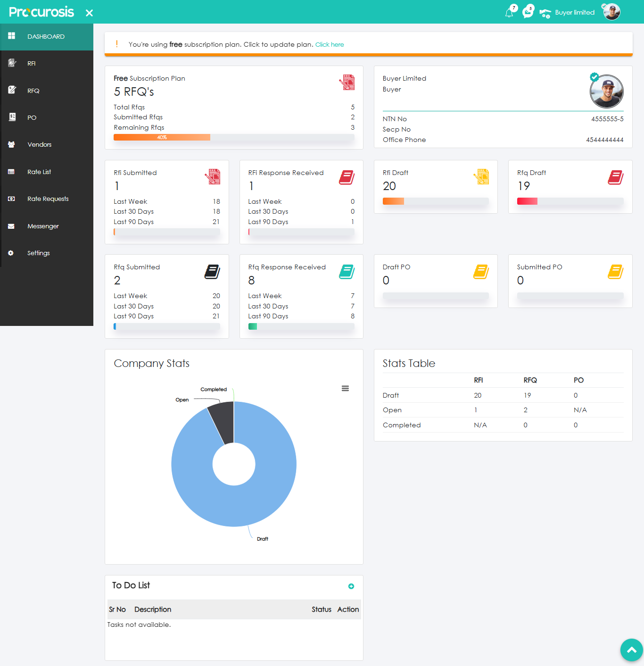Click the 40% subscription progress bar
This screenshot has width=644, height=666.
(x=162, y=138)
